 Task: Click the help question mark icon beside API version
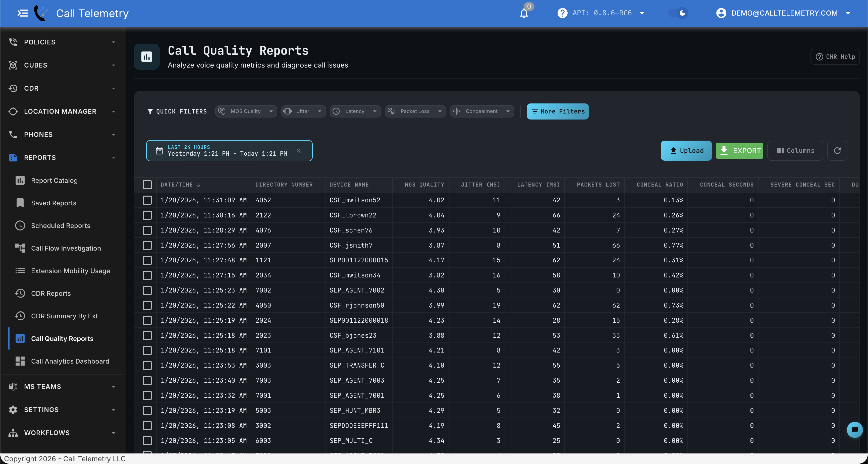[562, 13]
